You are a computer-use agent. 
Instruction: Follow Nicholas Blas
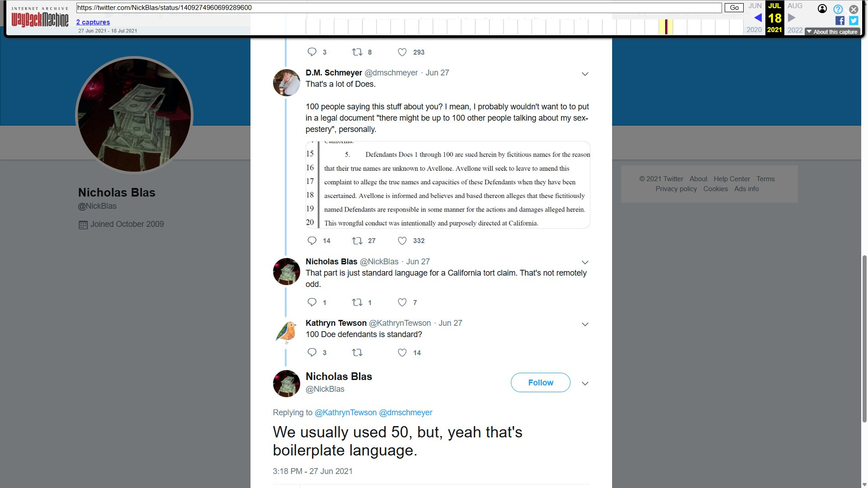540,382
